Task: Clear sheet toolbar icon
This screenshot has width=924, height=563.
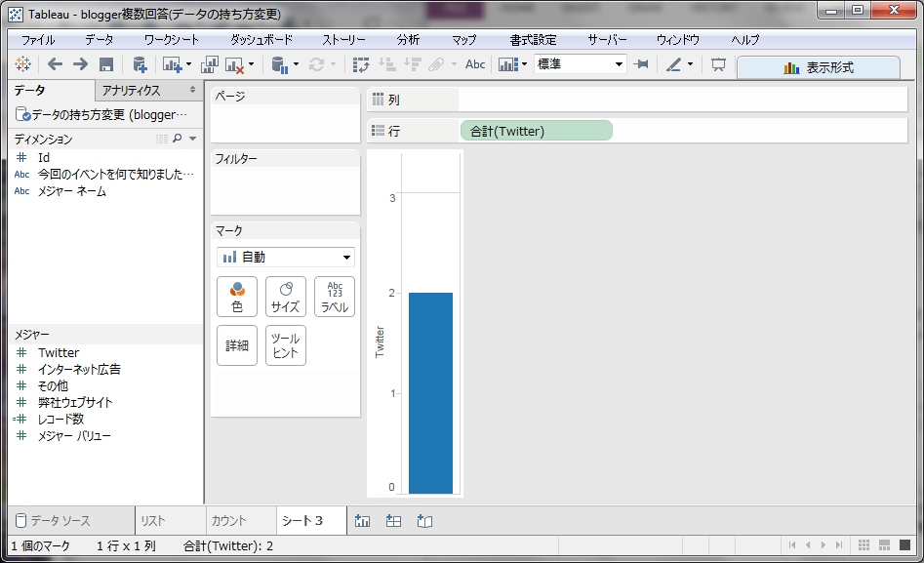Action: coord(234,64)
